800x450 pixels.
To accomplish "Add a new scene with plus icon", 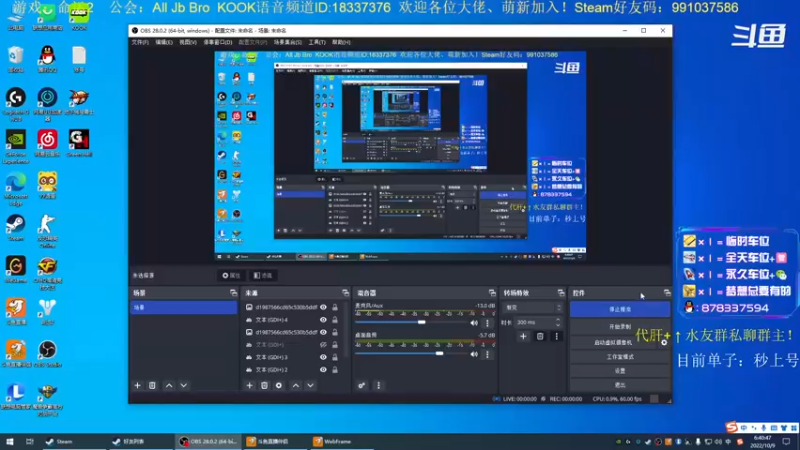I will point(137,386).
